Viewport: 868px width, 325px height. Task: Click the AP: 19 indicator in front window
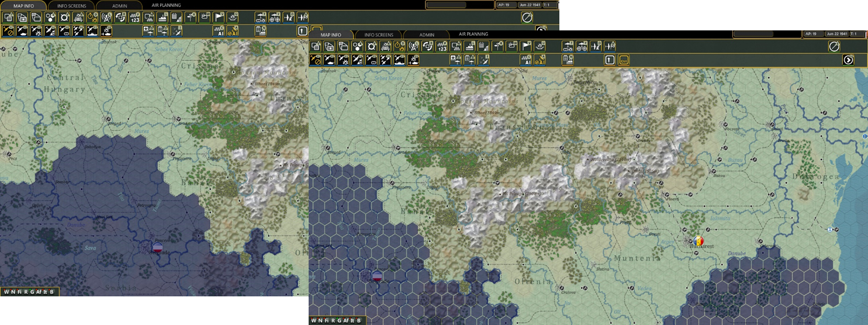[814, 34]
